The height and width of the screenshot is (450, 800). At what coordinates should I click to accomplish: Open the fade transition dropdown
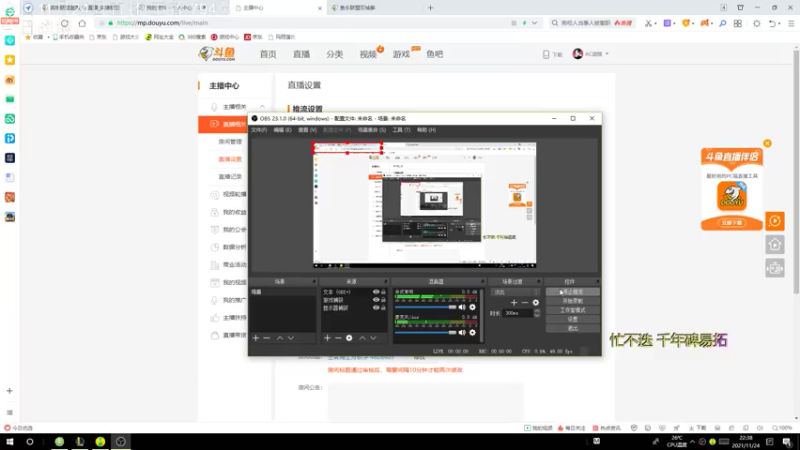click(x=515, y=292)
